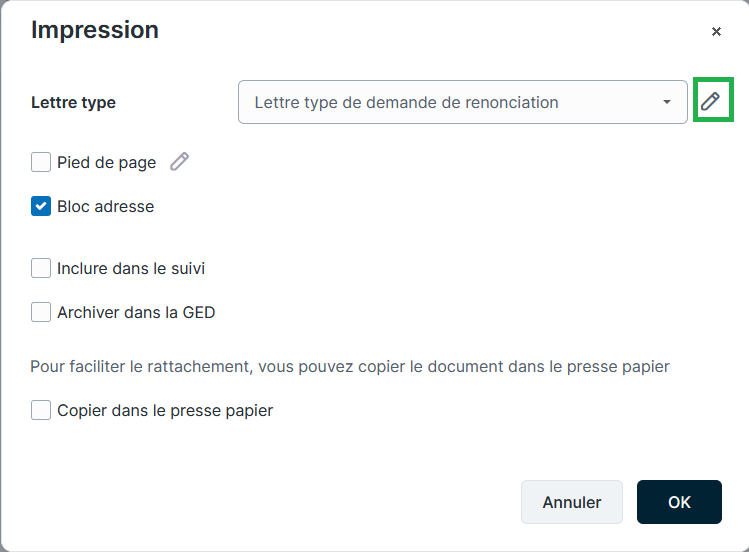The image size is (749, 552).
Task: Open the 'Lettre type de demande de renonciation' combo box
Action: 450,102
